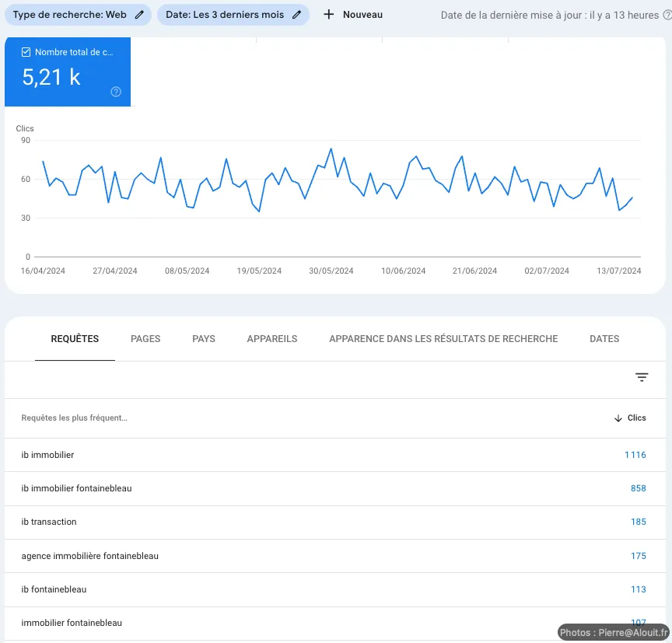
Task: Select the REQUÊTES tab
Action: [x=75, y=339]
